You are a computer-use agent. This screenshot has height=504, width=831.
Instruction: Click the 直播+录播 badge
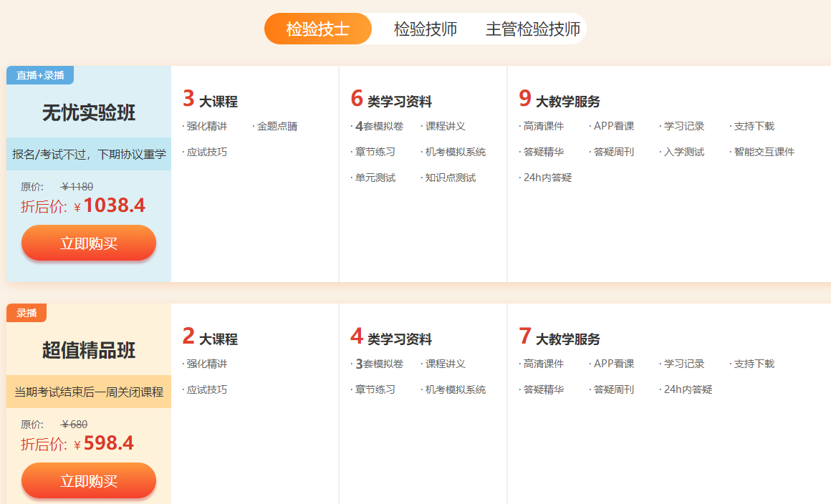pyautogui.click(x=40, y=75)
